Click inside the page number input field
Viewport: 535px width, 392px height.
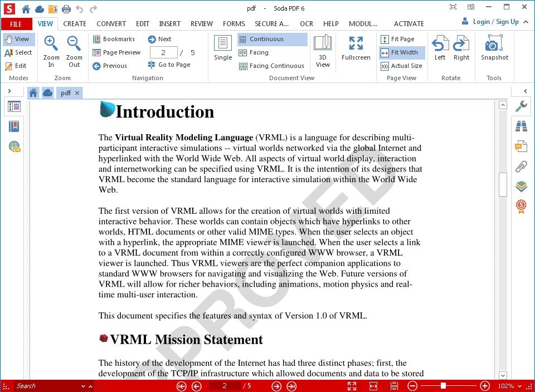click(163, 52)
